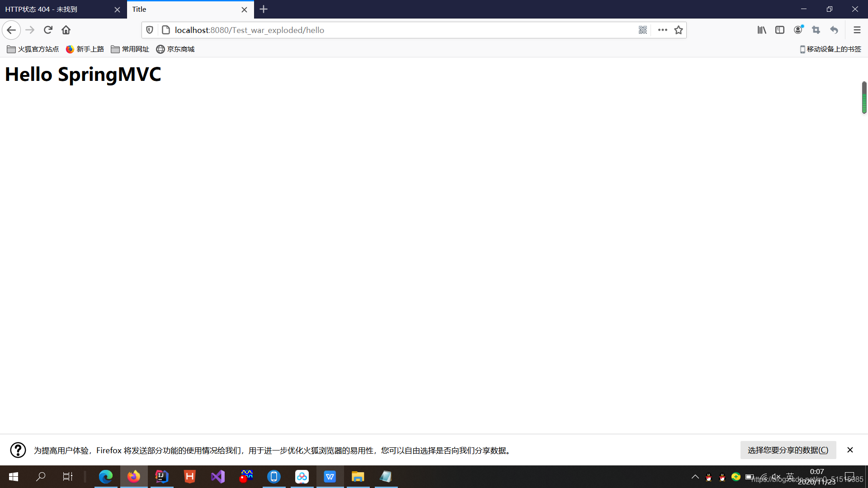Viewport: 868px width, 488px height.
Task: Open WPS Office from the taskbar
Action: coord(330,477)
